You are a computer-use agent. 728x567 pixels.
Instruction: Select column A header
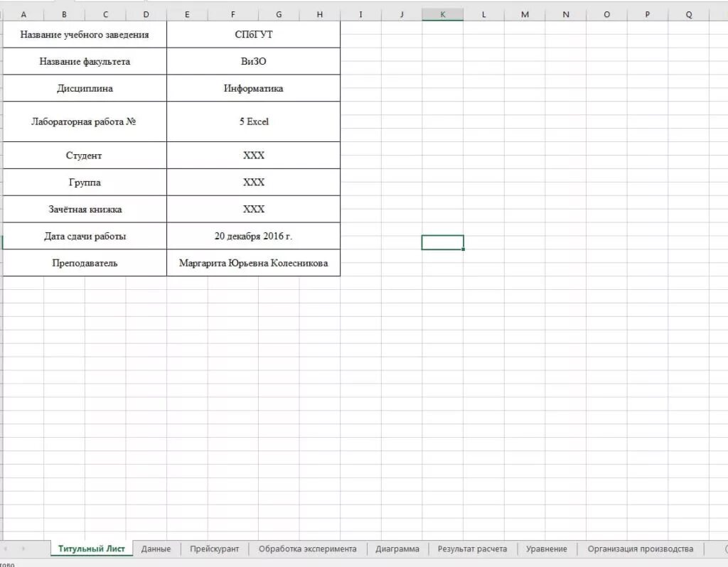click(x=23, y=14)
